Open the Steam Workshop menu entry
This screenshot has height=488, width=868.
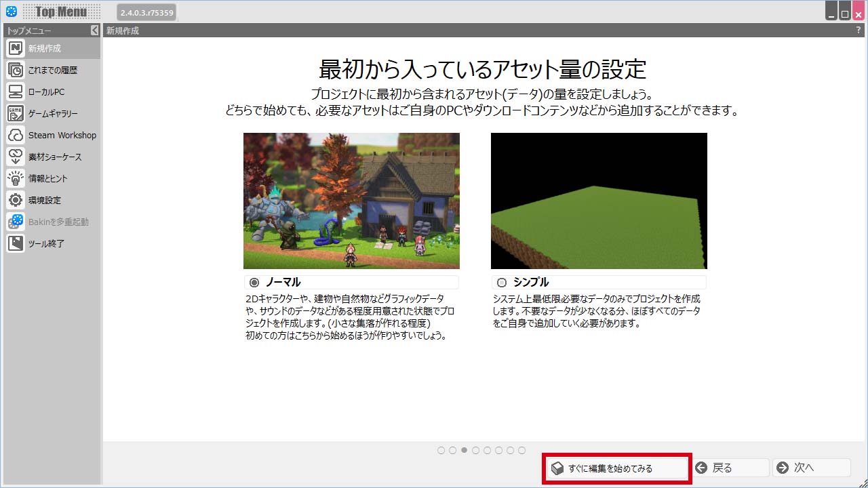[52, 135]
